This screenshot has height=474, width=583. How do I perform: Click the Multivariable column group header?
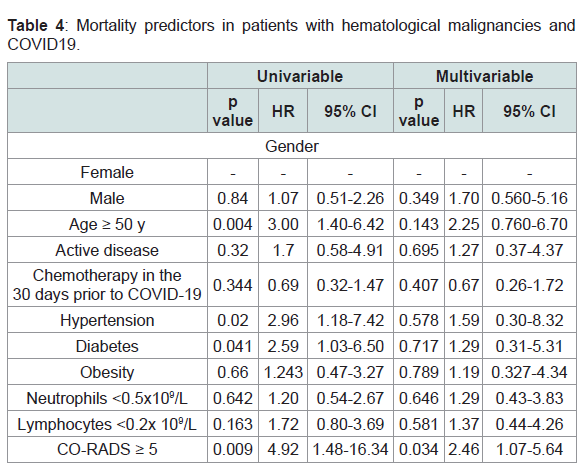pos(484,76)
